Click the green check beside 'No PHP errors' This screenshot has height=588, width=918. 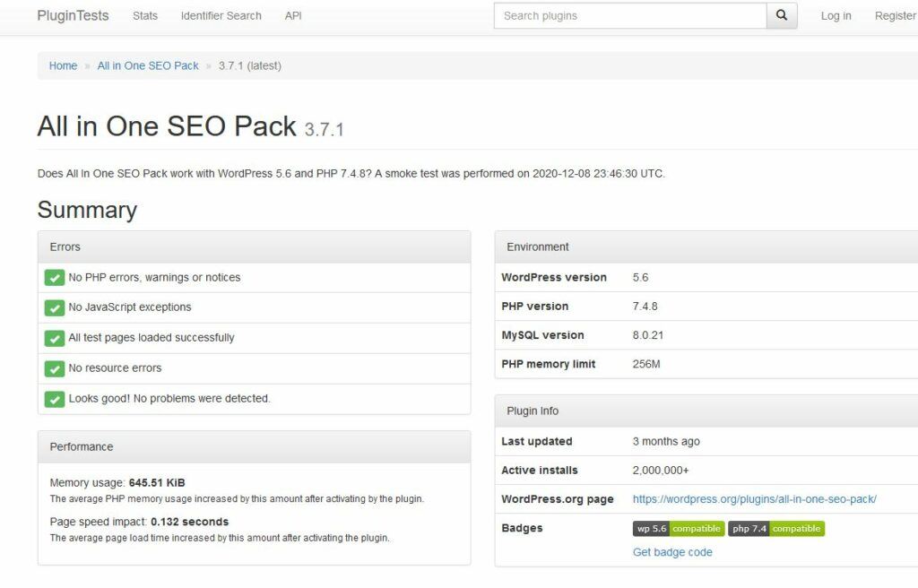[55, 277]
